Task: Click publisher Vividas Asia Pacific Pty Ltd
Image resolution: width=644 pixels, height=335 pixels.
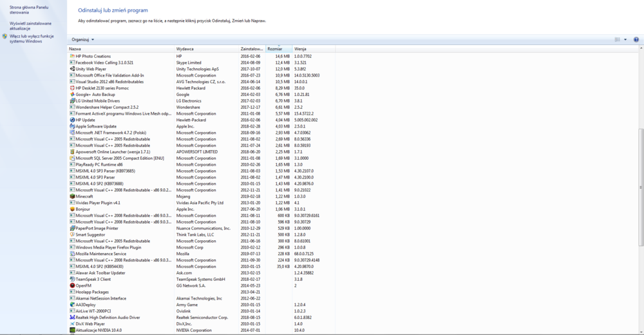Action: click(x=200, y=203)
